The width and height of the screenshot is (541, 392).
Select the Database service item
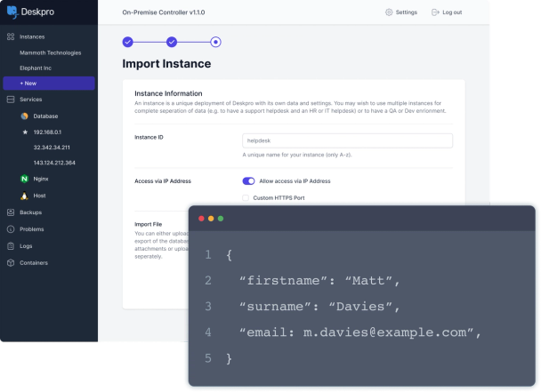click(x=45, y=116)
